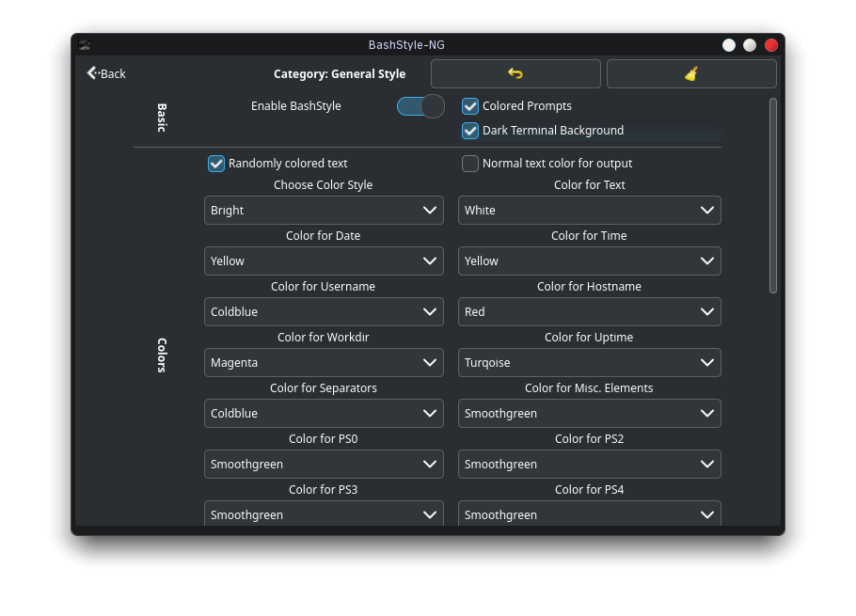Click the Basic section label
Image resolution: width=856 pixels, height=616 pixels.
pyautogui.click(x=162, y=118)
